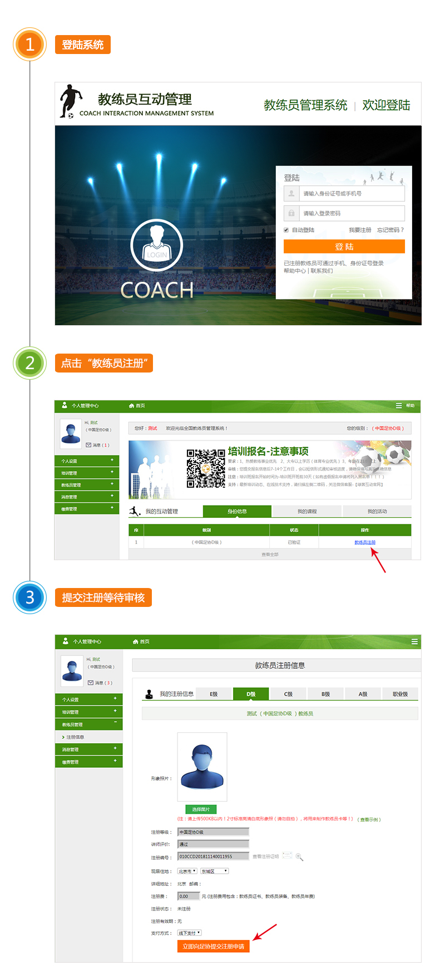Click the home icon in the step 2 header
445x980 pixels.
tap(132, 406)
